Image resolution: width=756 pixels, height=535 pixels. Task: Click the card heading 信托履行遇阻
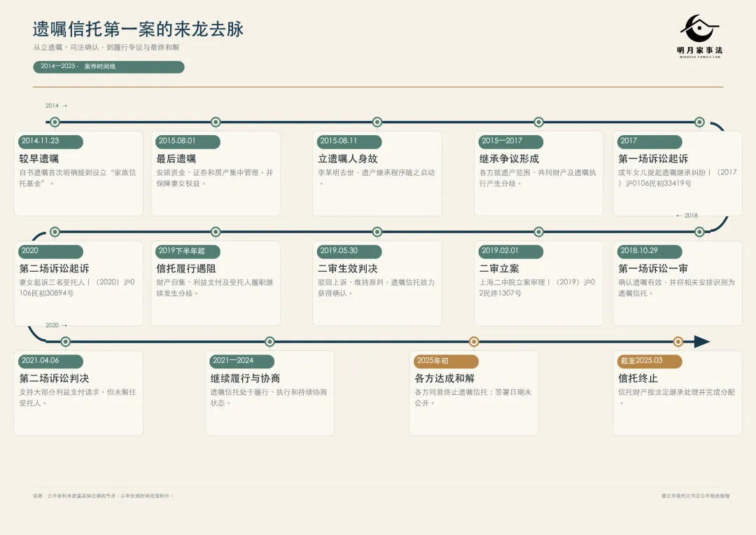pos(186,269)
